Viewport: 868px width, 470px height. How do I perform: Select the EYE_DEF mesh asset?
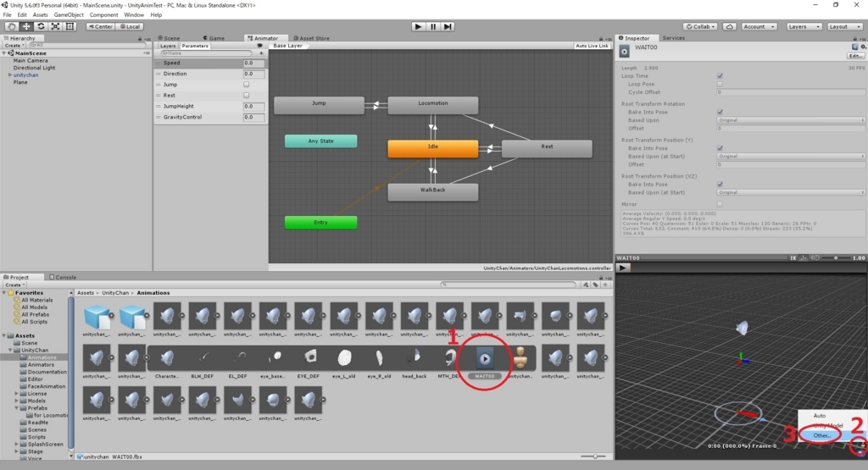click(309, 359)
